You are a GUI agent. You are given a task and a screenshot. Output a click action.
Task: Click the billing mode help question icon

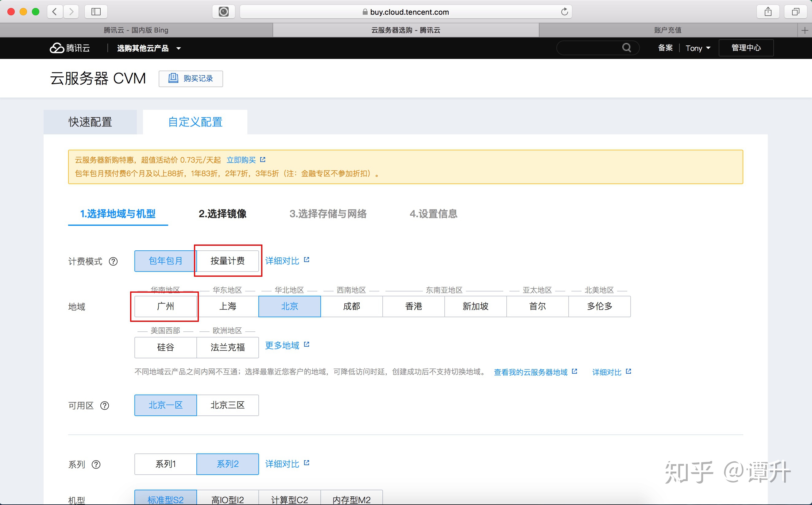coord(113,261)
